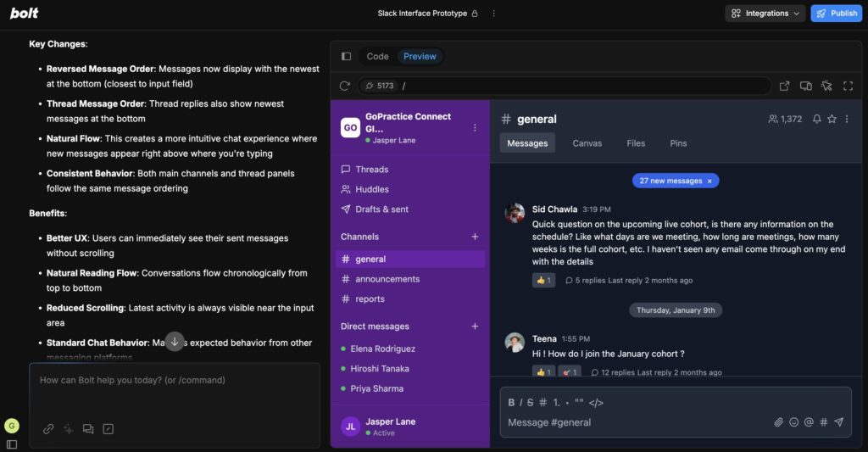Screen dimensions: 868x452
Task: Switch to the Pins tab
Action: (678, 143)
